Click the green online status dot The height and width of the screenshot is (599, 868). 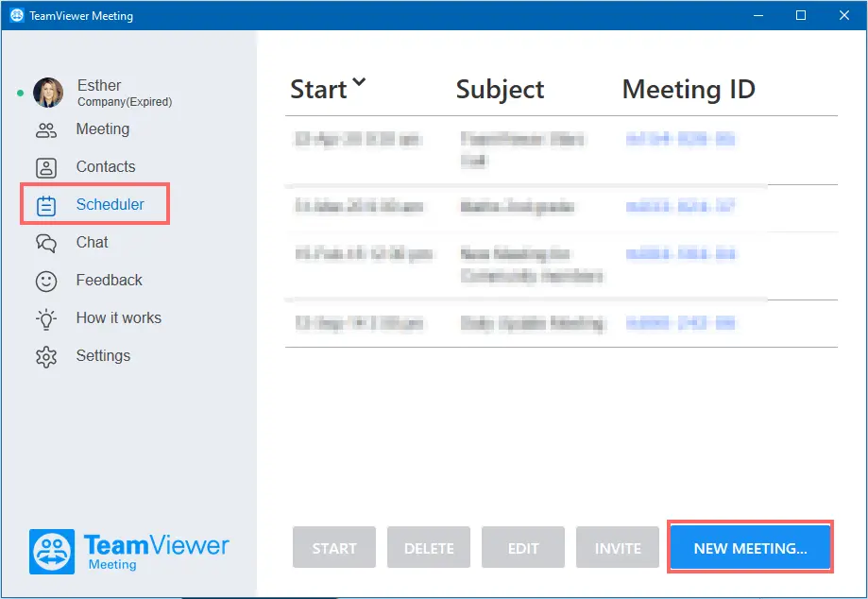[21, 93]
